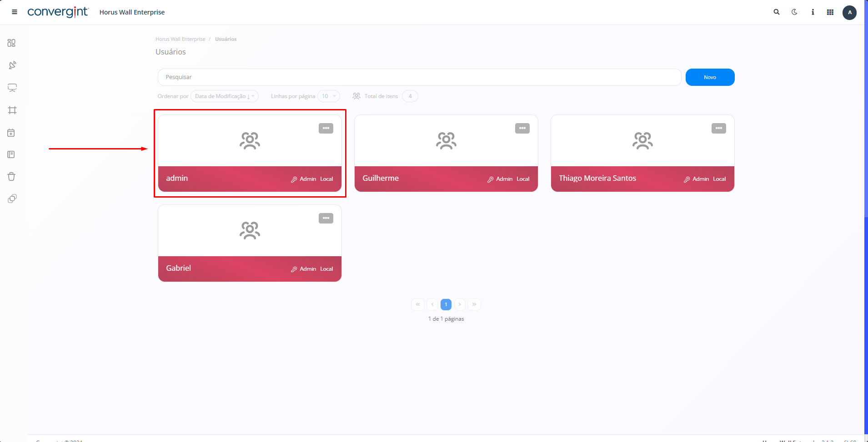Toggle dark mode with the moon icon
868x442 pixels.
794,12
